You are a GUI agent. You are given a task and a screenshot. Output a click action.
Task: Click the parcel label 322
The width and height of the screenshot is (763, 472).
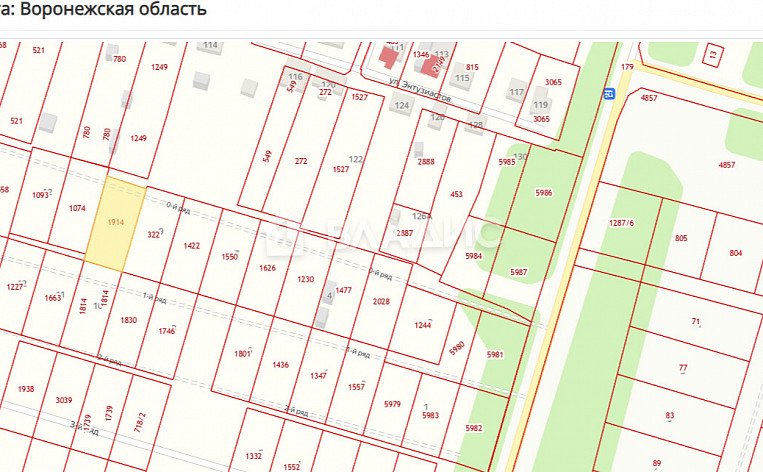[153, 235]
